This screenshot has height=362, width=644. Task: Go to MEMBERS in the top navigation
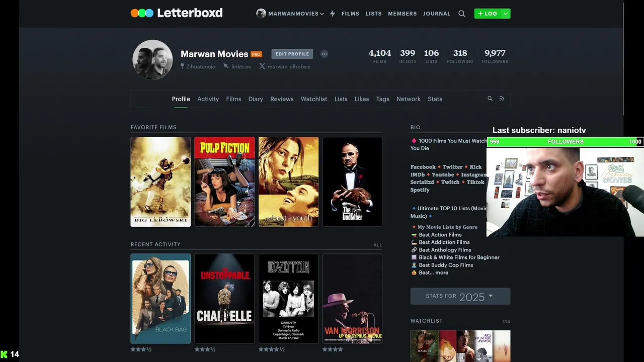pyautogui.click(x=402, y=14)
